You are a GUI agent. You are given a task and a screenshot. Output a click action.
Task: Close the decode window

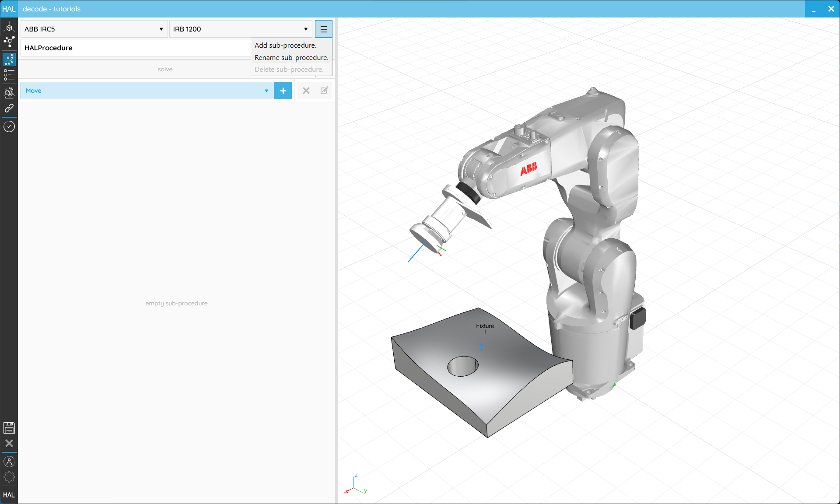pyautogui.click(x=831, y=9)
